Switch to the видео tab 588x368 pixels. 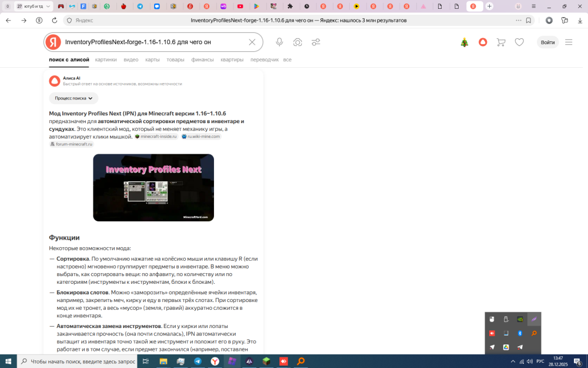[131, 59]
